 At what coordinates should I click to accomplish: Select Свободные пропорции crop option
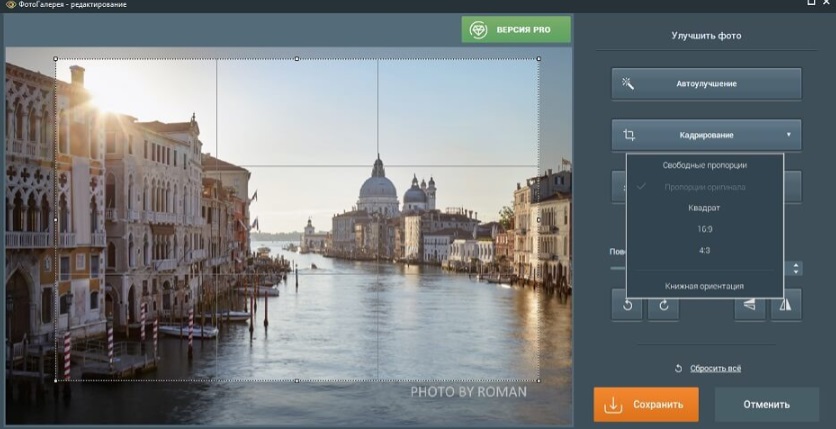(x=704, y=165)
